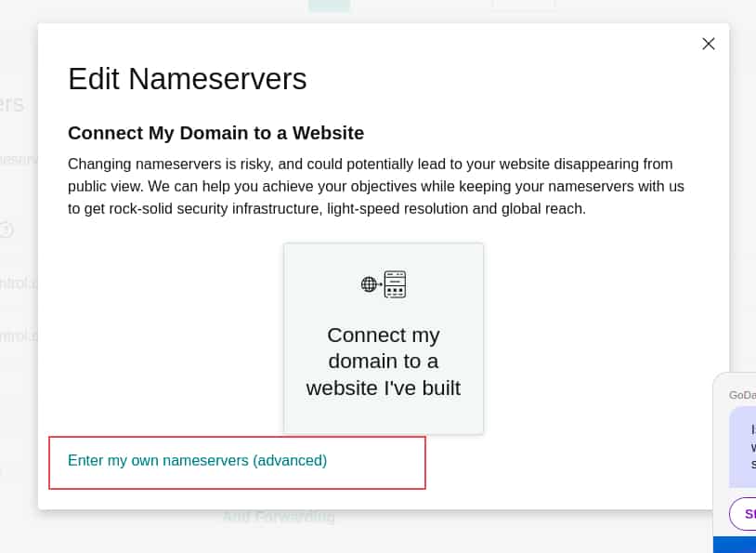This screenshot has height=553, width=756.
Task: Open the GoDaddy chat widget header
Action: [742, 395]
